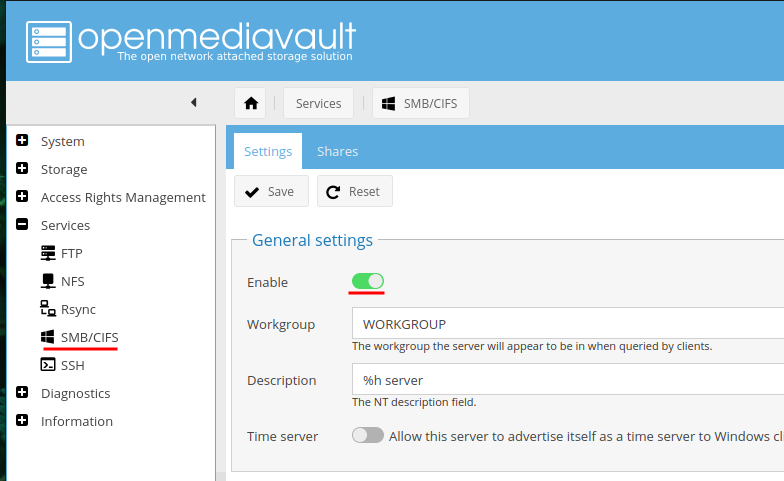784x481 pixels.
Task: Expand the Storage tree node
Action: (22, 168)
